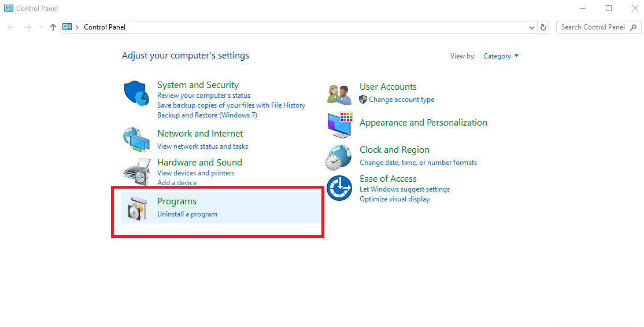Click Add a device link
The width and height of the screenshot is (644, 327).
pos(177,183)
